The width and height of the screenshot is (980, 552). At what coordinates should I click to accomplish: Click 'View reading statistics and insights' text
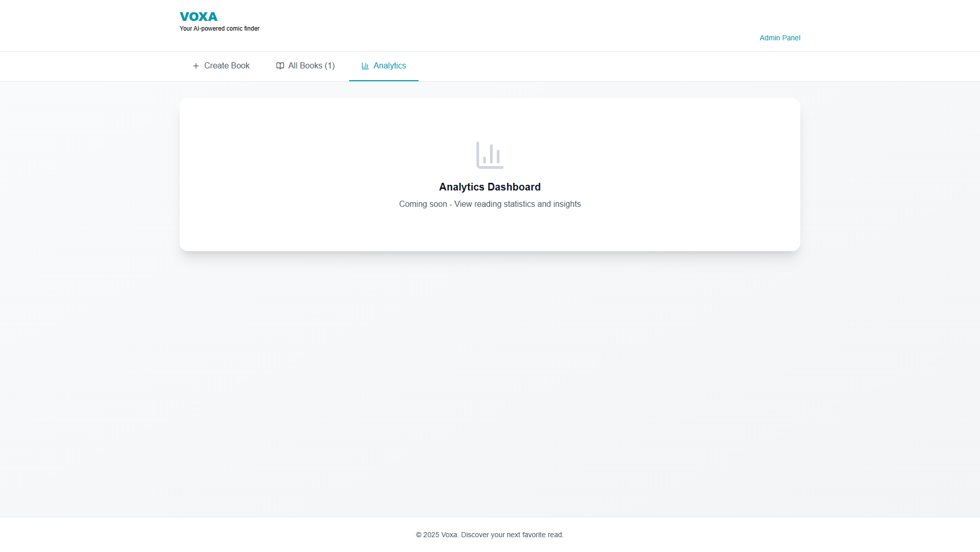pos(518,204)
